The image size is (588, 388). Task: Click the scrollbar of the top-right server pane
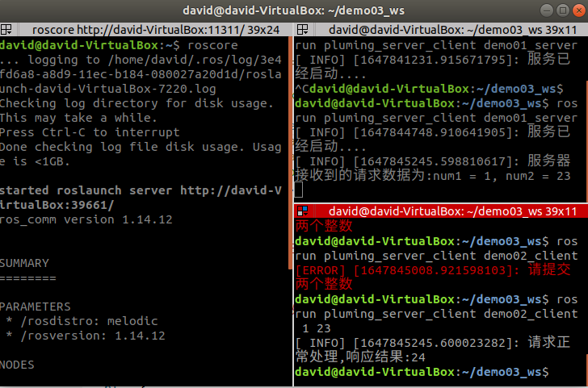586,140
